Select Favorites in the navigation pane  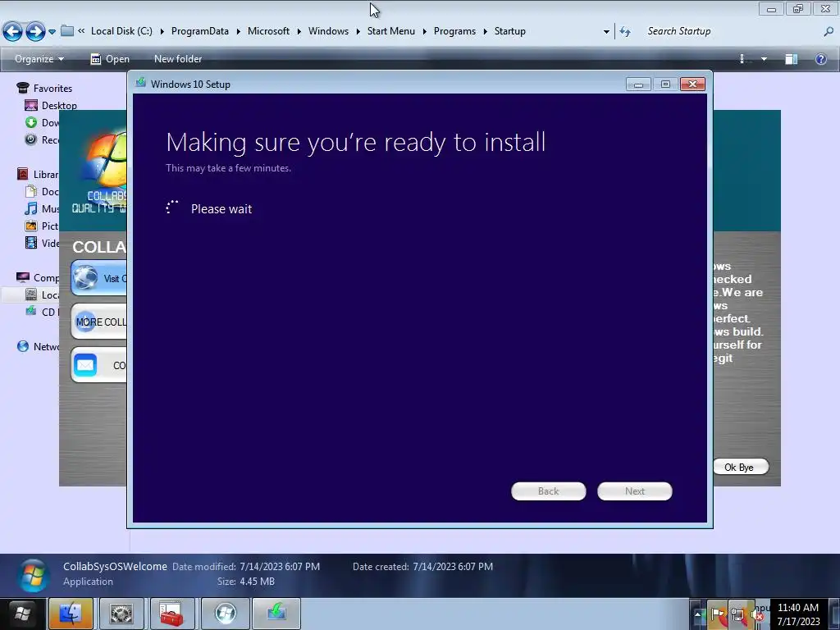click(x=52, y=89)
